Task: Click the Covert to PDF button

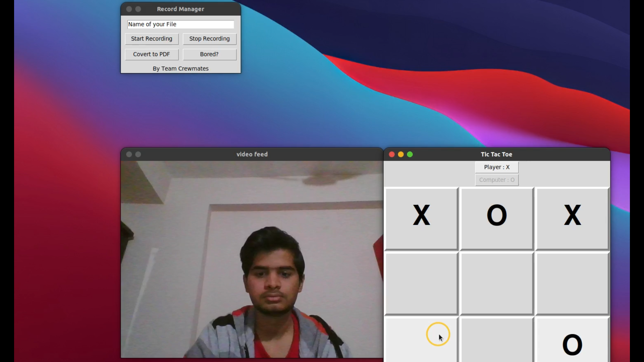Action: (152, 54)
